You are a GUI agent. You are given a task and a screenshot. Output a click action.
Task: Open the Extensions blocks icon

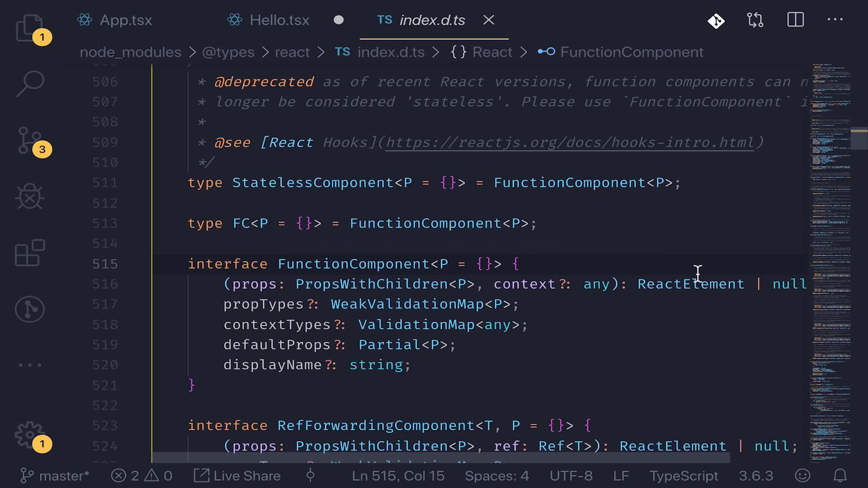pos(30,253)
